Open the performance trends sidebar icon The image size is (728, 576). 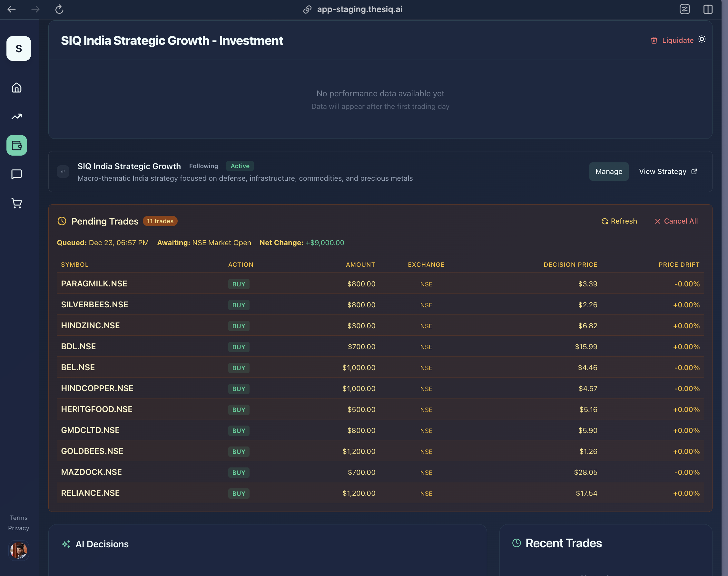16,116
